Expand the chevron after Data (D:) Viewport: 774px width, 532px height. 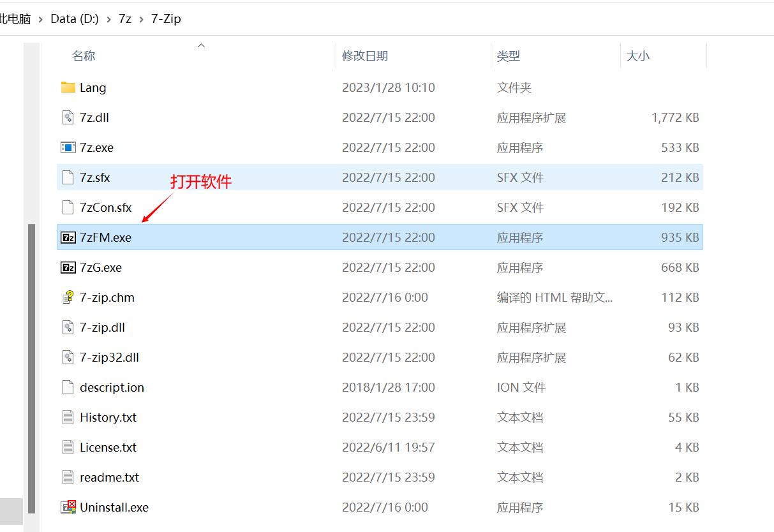click(108, 19)
